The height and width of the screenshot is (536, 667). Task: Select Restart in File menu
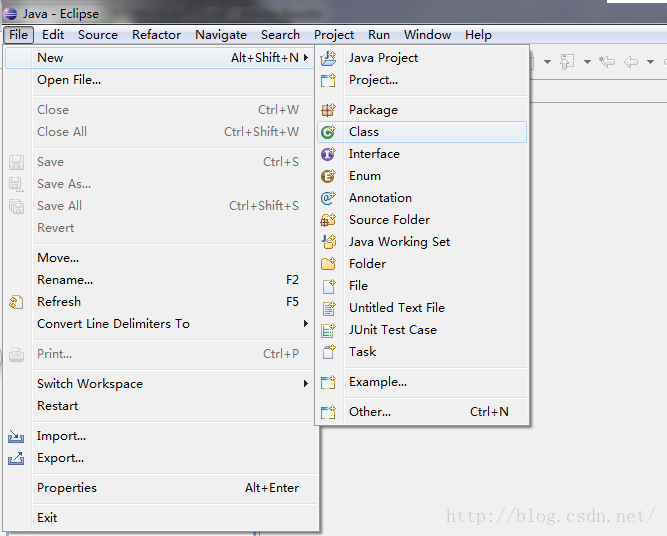(x=161, y=406)
